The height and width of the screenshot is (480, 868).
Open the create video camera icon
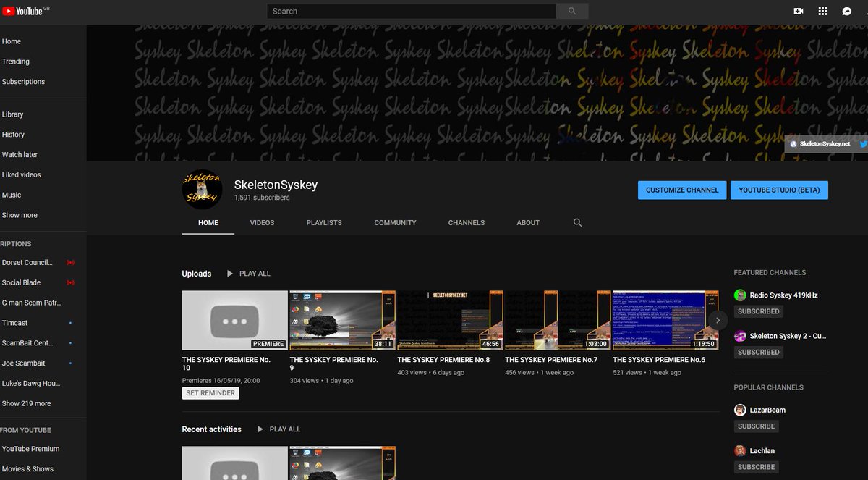[799, 11]
